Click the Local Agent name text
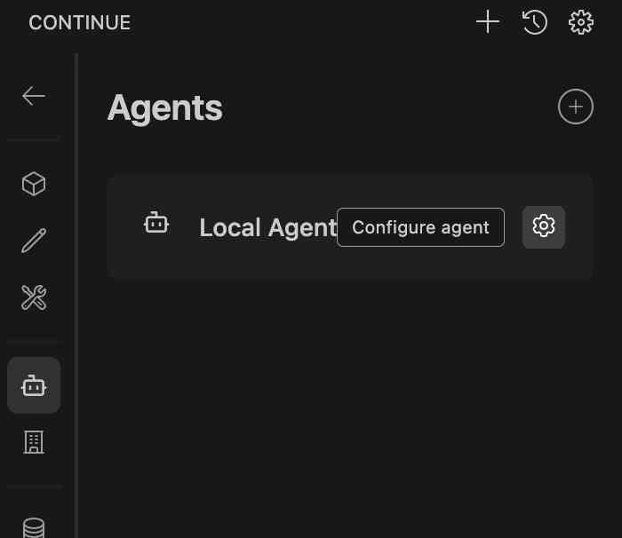Image resolution: width=622 pixels, height=538 pixels. pos(267,228)
